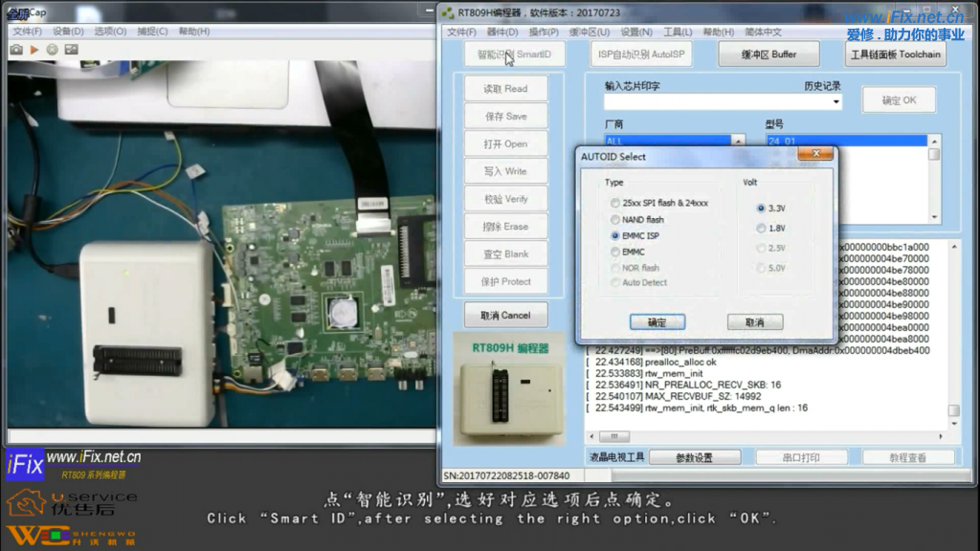The width and height of the screenshot is (980, 551).
Task: Choose NAND flash chip type
Action: pyautogui.click(x=614, y=219)
